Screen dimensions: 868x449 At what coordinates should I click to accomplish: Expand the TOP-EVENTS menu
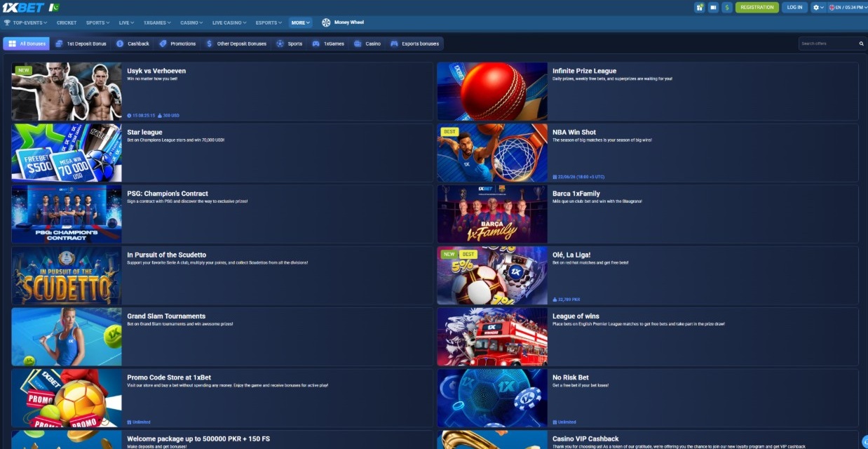(x=26, y=22)
